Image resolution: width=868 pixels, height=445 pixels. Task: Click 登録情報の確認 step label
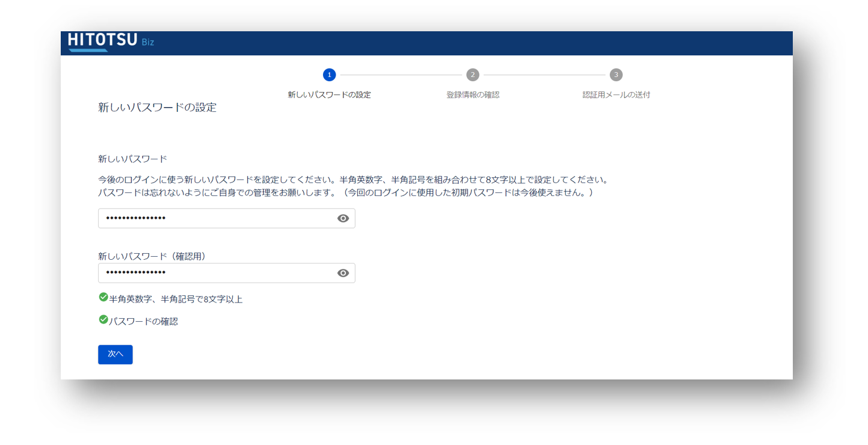(473, 95)
